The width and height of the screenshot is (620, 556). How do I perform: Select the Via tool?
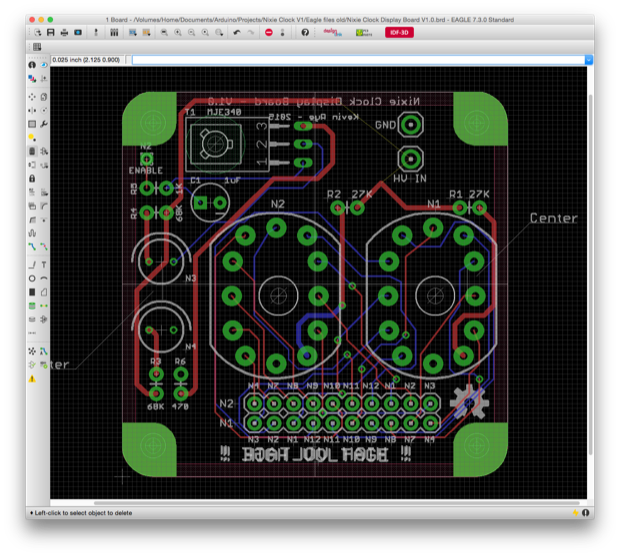coord(32,306)
